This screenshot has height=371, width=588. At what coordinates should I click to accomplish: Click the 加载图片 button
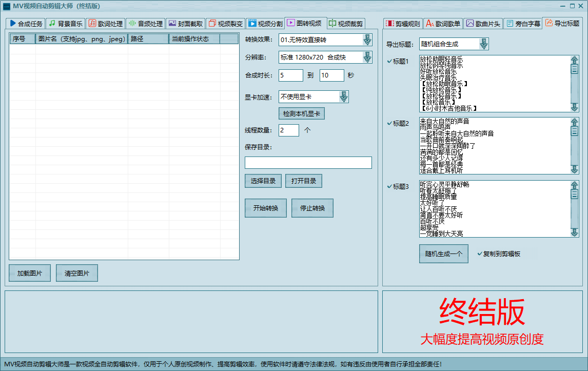tap(30, 273)
